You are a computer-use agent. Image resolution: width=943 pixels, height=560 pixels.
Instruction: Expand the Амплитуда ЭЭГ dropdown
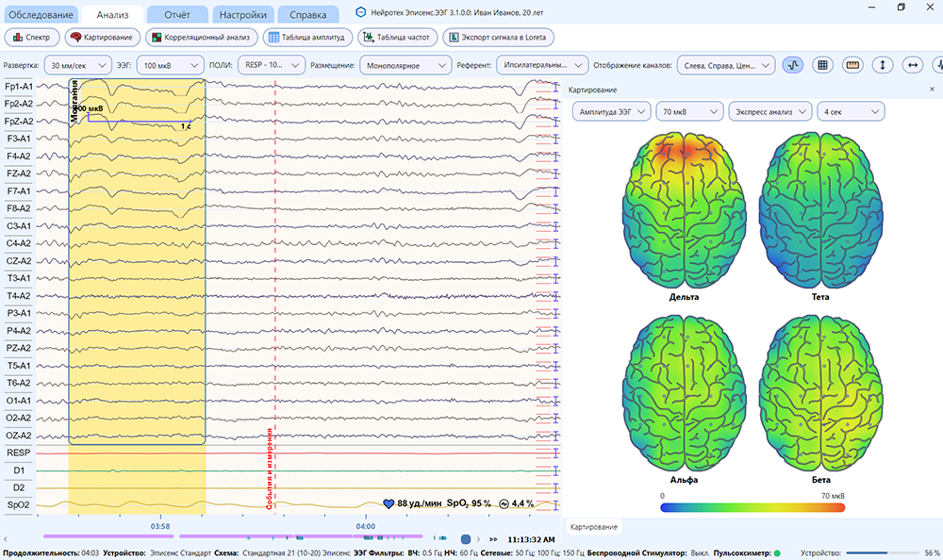(x=612, y=112)
